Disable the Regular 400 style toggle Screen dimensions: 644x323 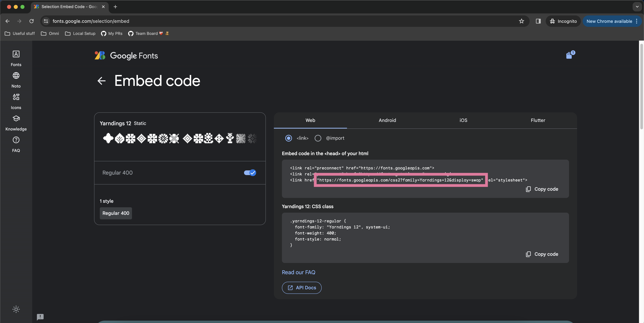(x=250, y=173)
